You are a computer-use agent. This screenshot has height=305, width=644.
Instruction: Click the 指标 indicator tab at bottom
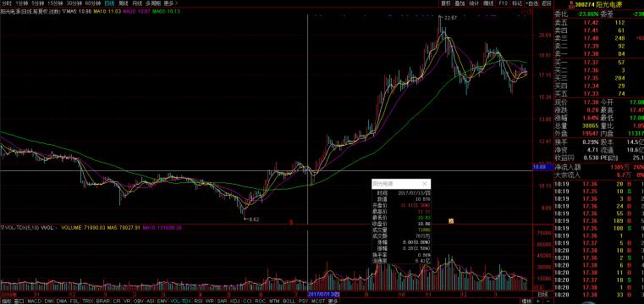click(x=6, y=301)
